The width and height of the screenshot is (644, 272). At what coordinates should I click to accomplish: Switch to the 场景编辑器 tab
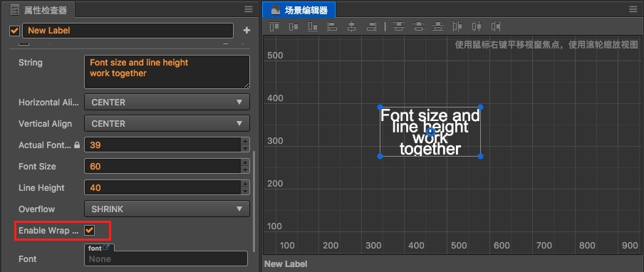coord(299,10)
